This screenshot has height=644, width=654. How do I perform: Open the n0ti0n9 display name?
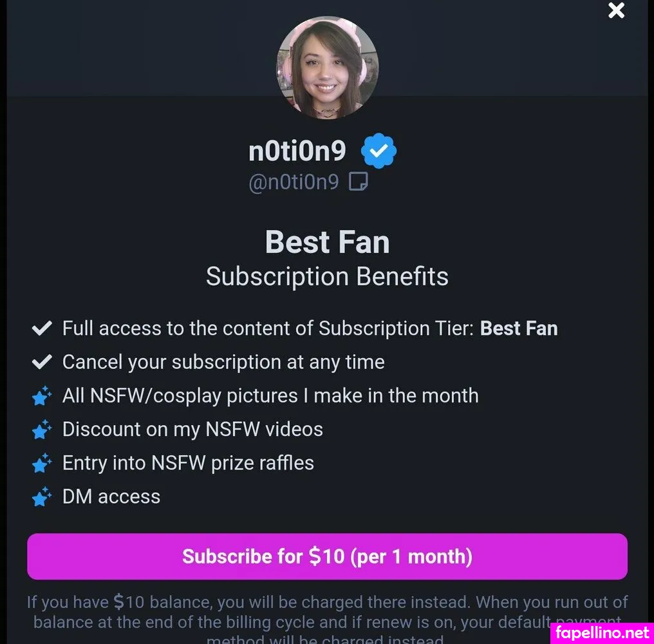(297, 151)
